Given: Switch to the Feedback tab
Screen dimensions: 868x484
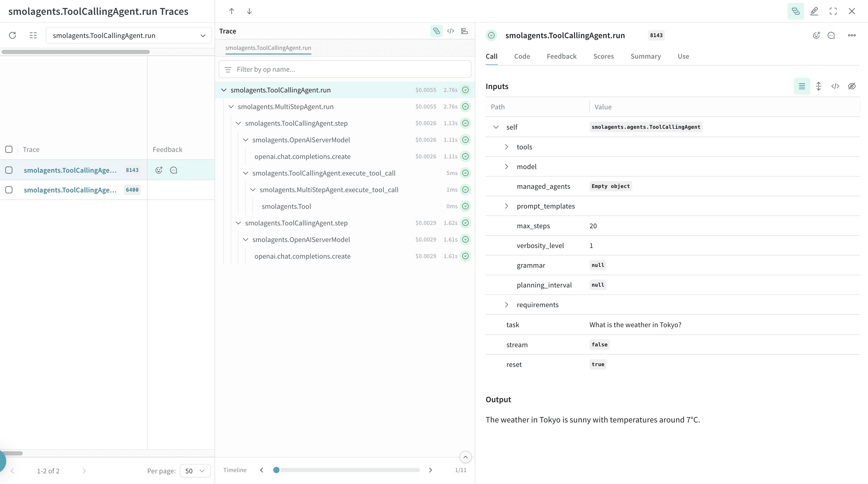Looking at the screenshot, I should [561, 56].
